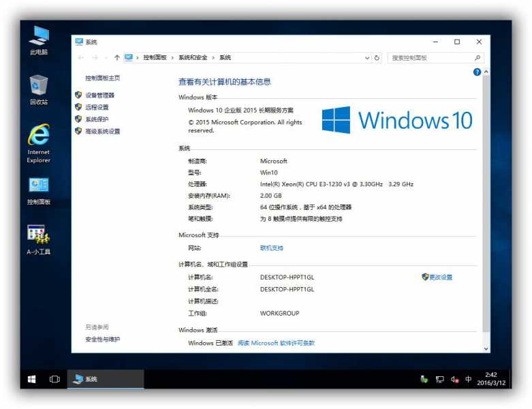
Task: Go back using the back arrow
Action: pos(81,58)
